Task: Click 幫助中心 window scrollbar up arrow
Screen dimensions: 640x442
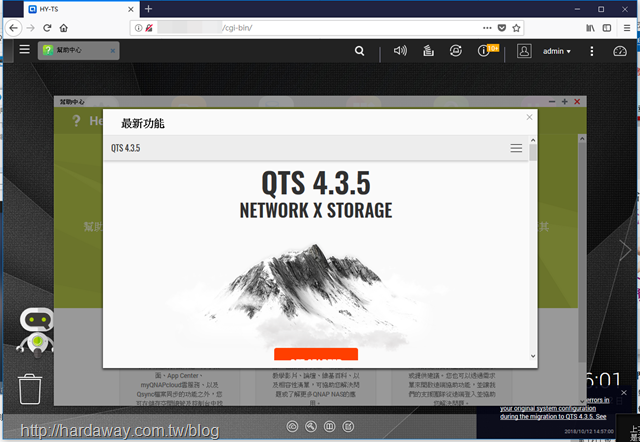Action: 582,139
